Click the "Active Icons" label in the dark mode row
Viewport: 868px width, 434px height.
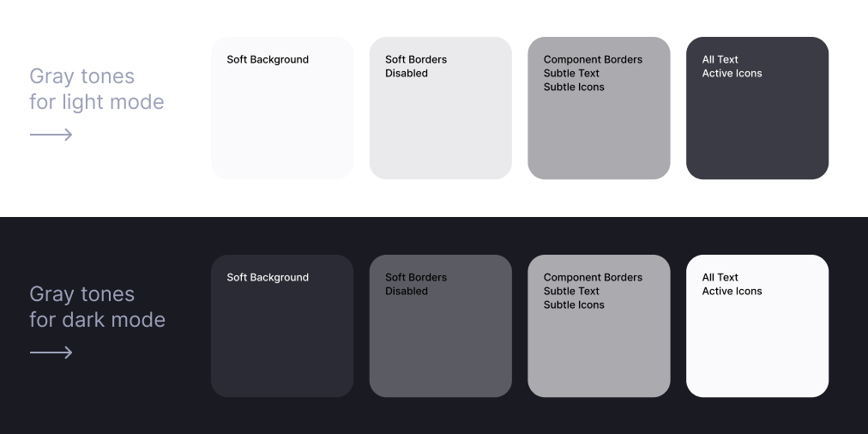[x=732, y=292]
